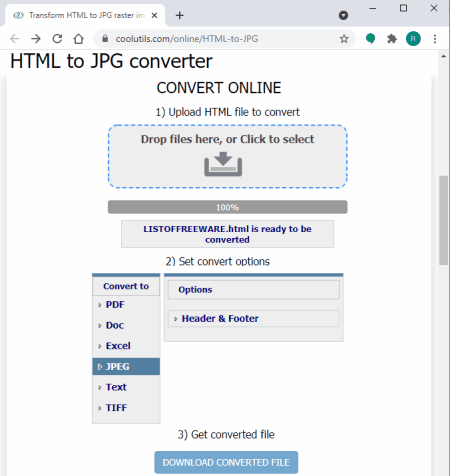Click the Options panel header

click(x=254, y=290)
